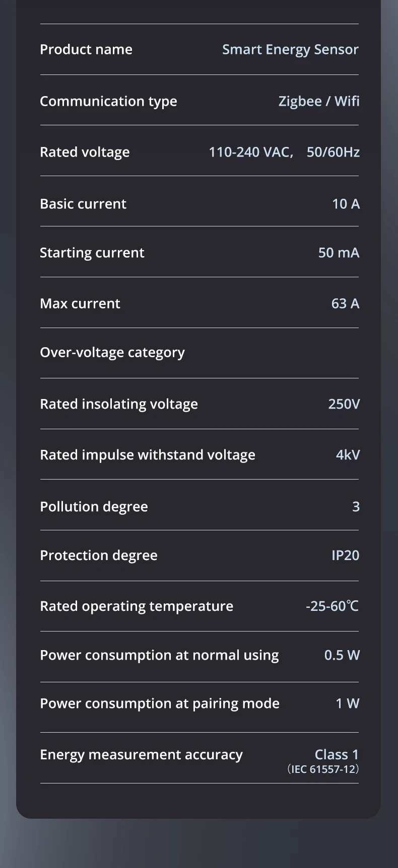Select the Smart Energy Sensor value
Viewport: 398px width, 868px height.
coord(291,50)
